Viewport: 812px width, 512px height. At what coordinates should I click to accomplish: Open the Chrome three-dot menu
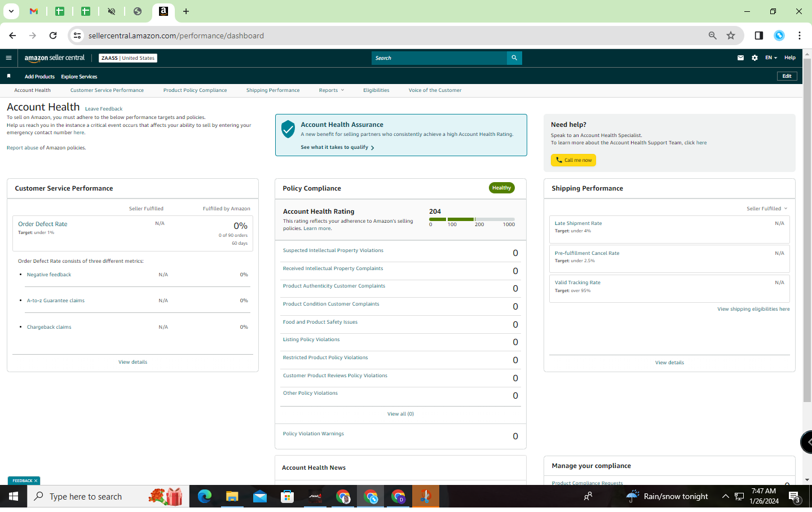pyautogui.click(x=800, y=36)
